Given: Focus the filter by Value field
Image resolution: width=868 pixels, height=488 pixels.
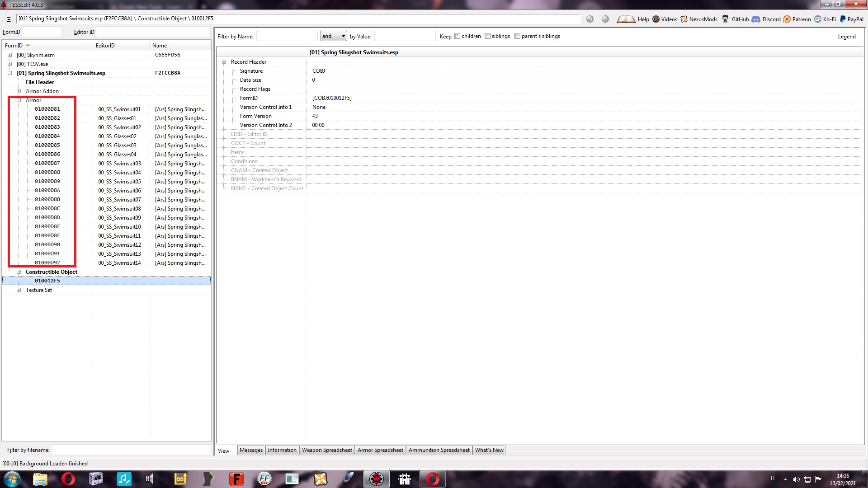Looking at the screenshot, I should coord(405,36).
